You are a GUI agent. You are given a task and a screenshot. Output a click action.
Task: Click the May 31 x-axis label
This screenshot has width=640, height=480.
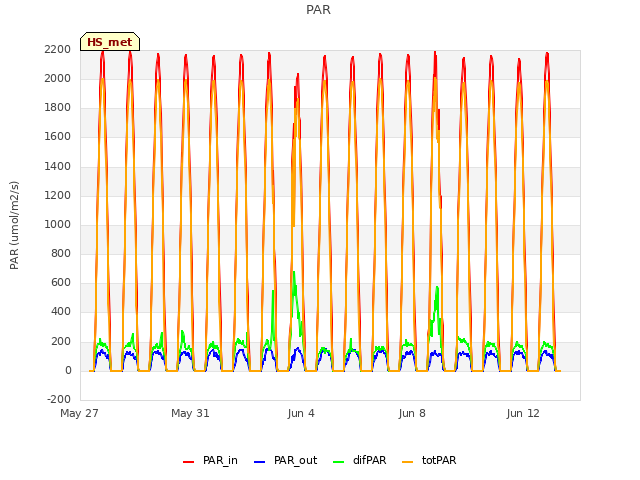(x=190, y=413)
